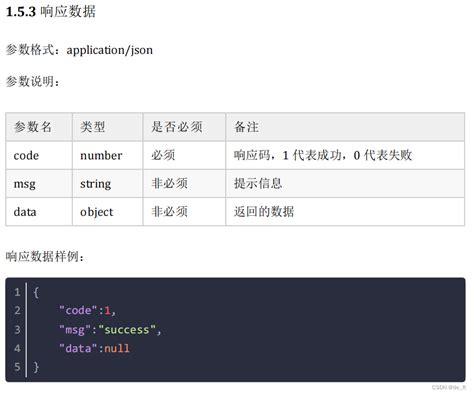474x395 pixels.
Task: Click the 1.5.3 响应数据 section heading
Action: click(x=51, y=12)
